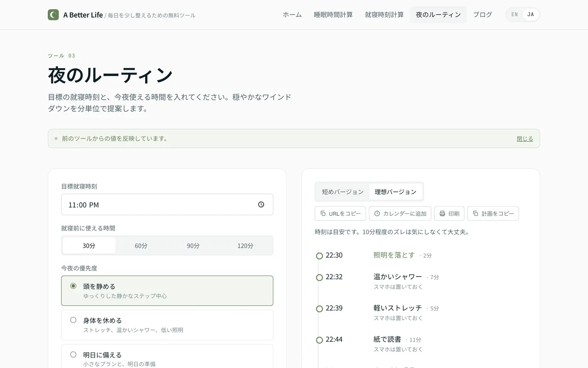Screen dimensions: 588x368
Task: Click the timeline circle marker at 22:30
Action: (319, 255)
